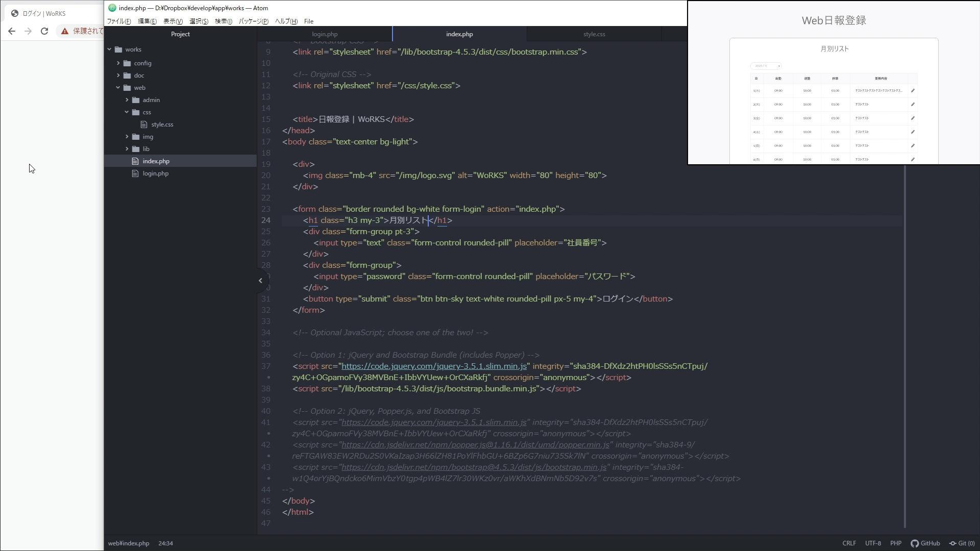Open the bootstrap.min.js CDN link on line 43
Screen dimensions: 980x551
pos(474,467)
